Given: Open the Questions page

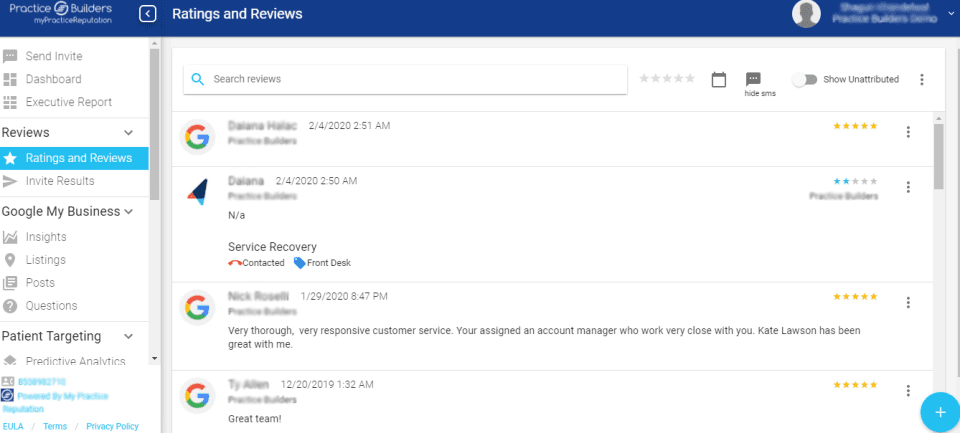Looking at the screenshot, I should coord(51,306).
